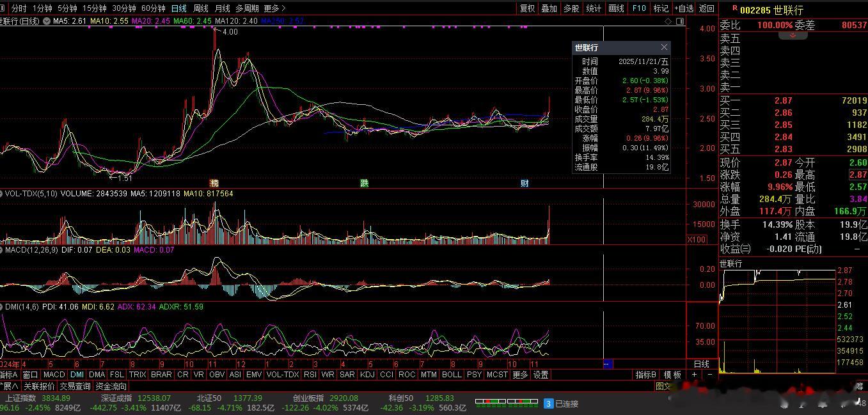868x415 pixels.
Task: Toggle the side panel layout icon
Action: pyautogui.click(x=680, y=21)
